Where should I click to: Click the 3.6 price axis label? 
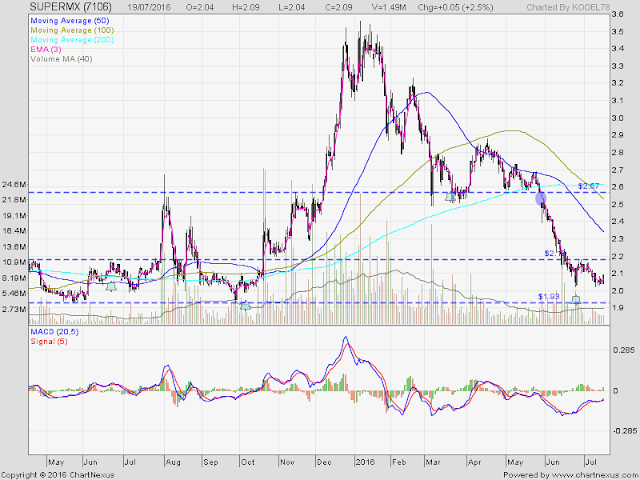click(618, 14)
